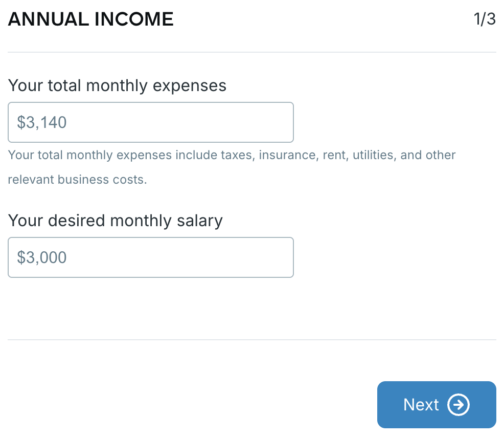Click the circled arrow icon in Next
This screenshot has height=438, width=504.
tap(459, 405)
